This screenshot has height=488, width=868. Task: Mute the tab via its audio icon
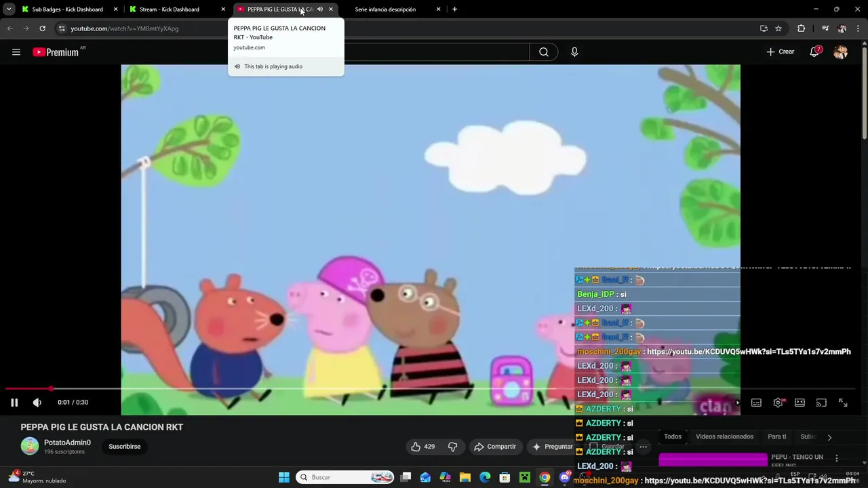click(320, 9)
